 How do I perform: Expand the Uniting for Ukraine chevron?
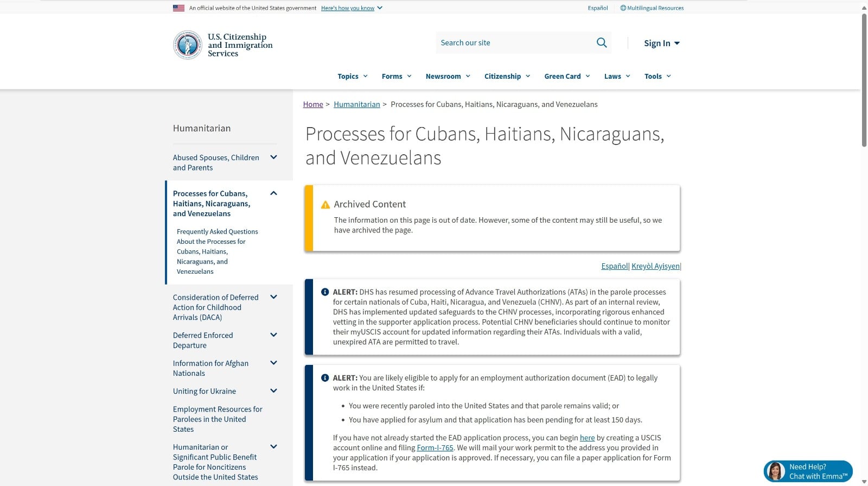(273, 391)
